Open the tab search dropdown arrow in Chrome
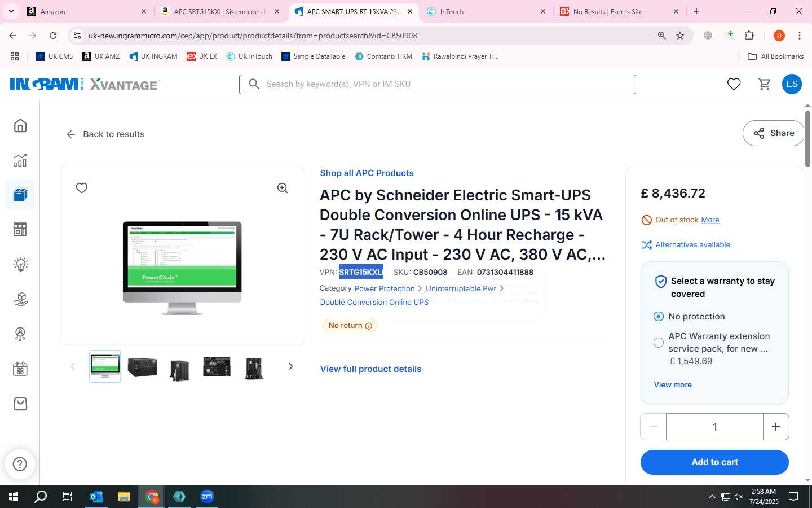 (11, 11)
